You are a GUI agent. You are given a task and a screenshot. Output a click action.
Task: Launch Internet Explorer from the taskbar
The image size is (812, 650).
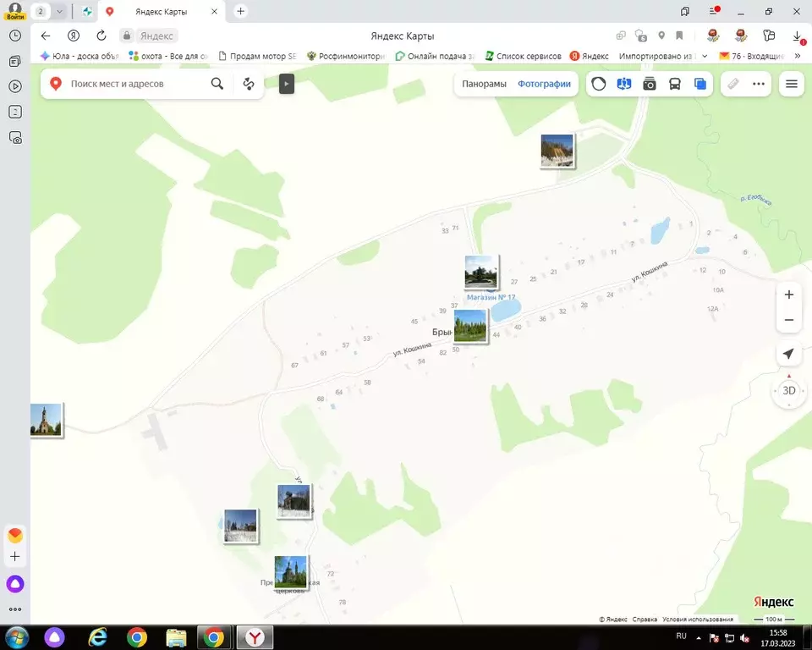point(97,637)
